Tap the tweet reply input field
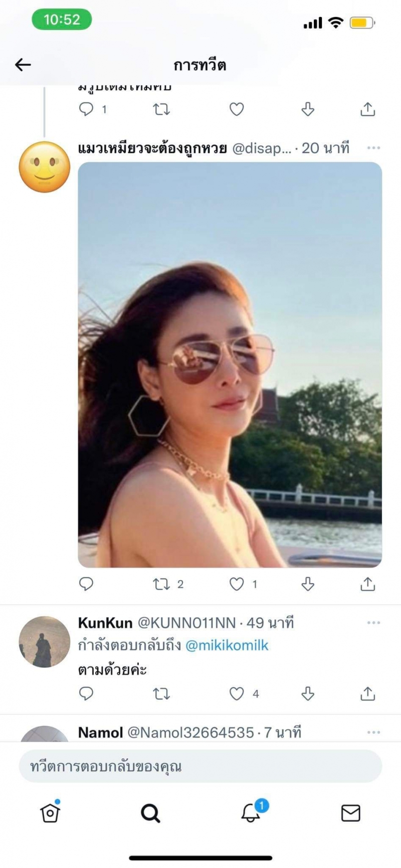Image resolution: width=401 pixels, height=868 pixels. click(x=200, y=766)
